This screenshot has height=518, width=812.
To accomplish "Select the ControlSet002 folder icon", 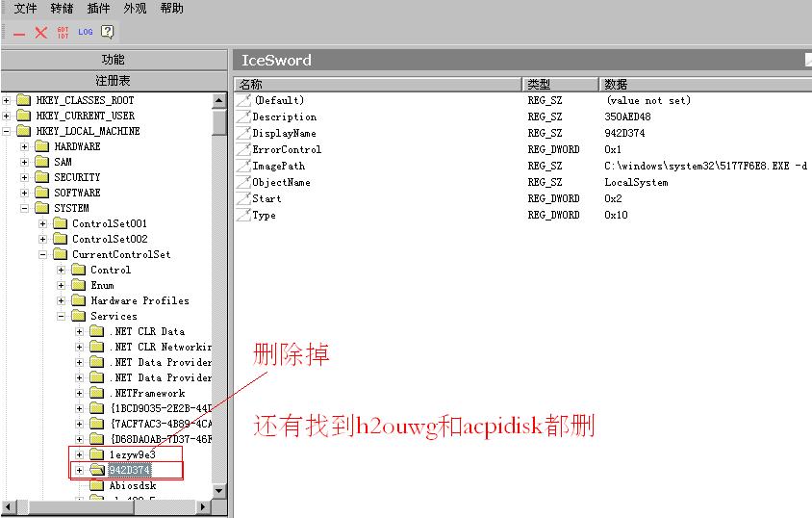I will 60,239.
